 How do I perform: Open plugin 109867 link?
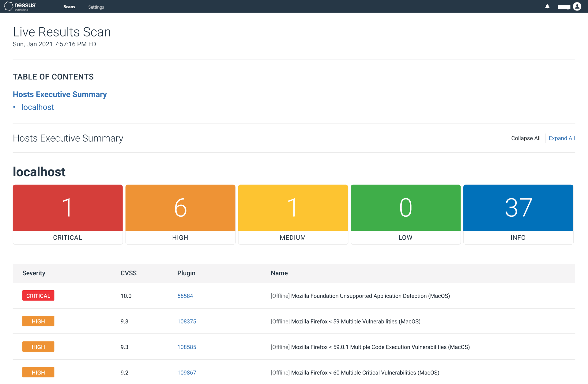187,373
